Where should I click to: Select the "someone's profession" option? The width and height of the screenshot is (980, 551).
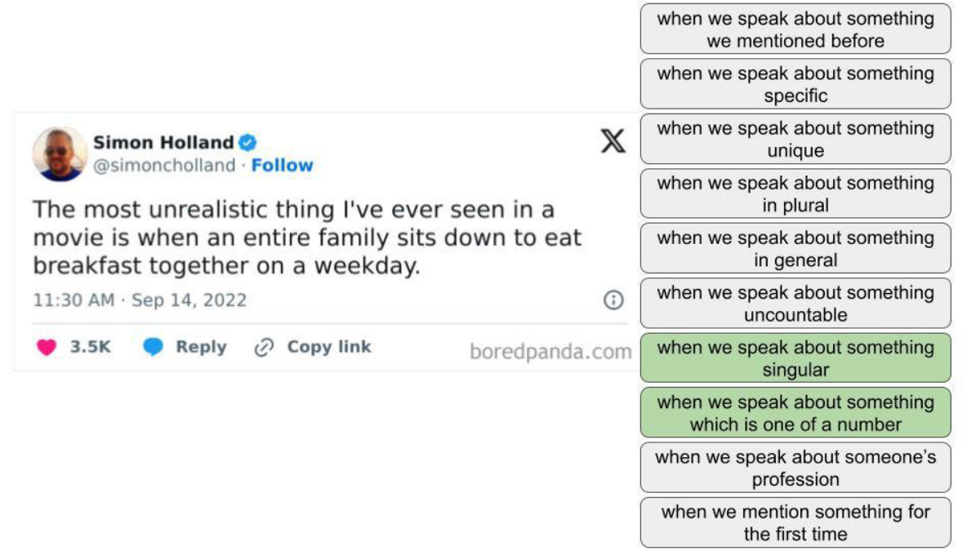[795, 467]
